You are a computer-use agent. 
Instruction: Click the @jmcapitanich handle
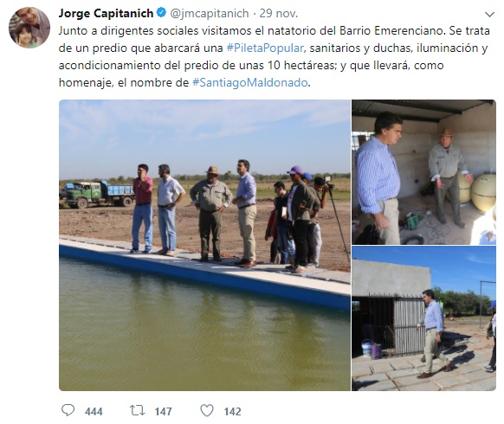click(x=210, y=14)
